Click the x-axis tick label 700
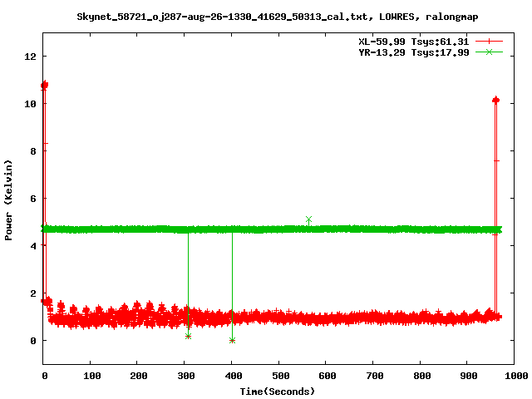 point(374,376)
